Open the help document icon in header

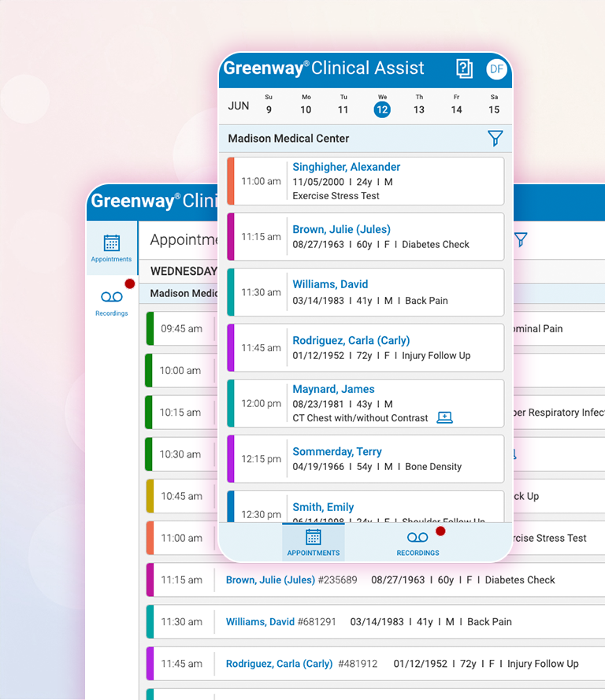pyautogui.click(x=465, y=69)
